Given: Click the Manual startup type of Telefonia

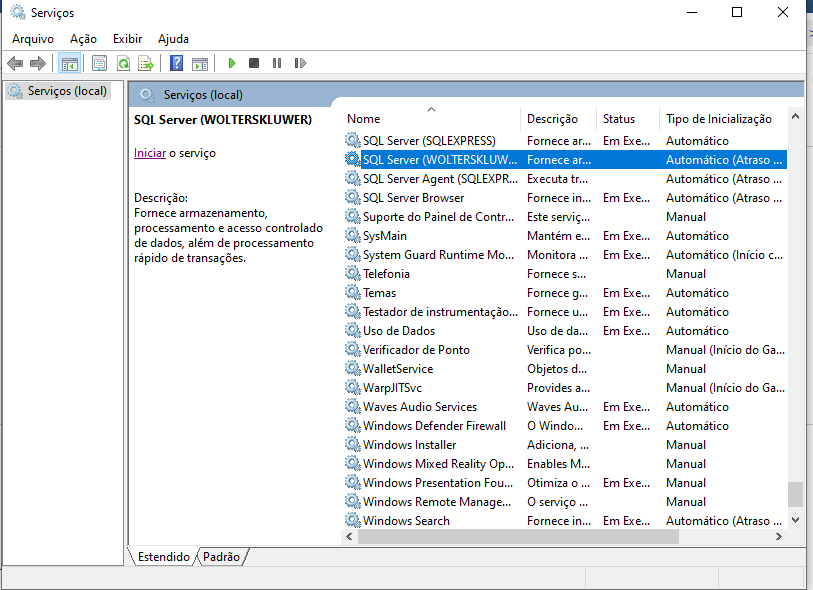Looking at the screenshot, I should (x=686, y=274).
